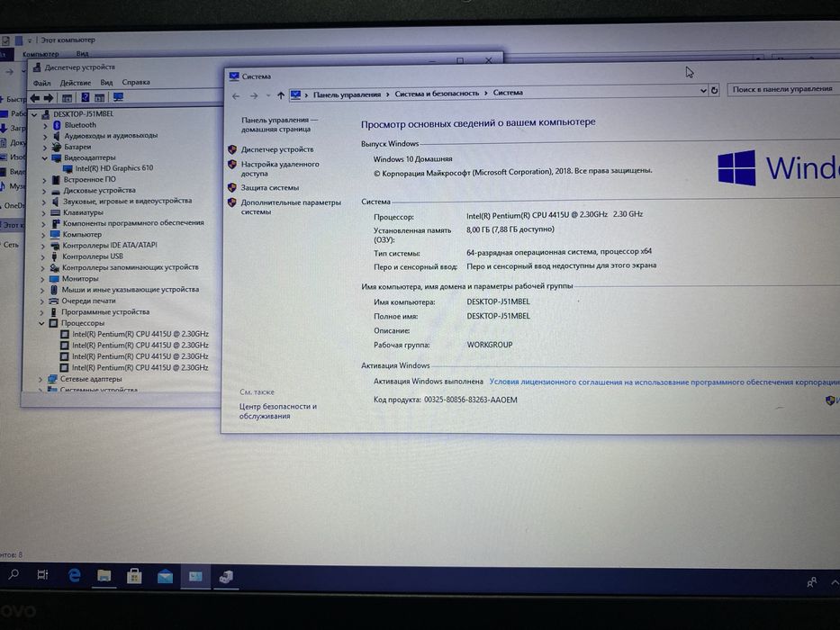Image resolution: width=840 pixels, height=630 pixels.
Task: Collapse the Видеоадаптеры node
Action: (45, 158)
